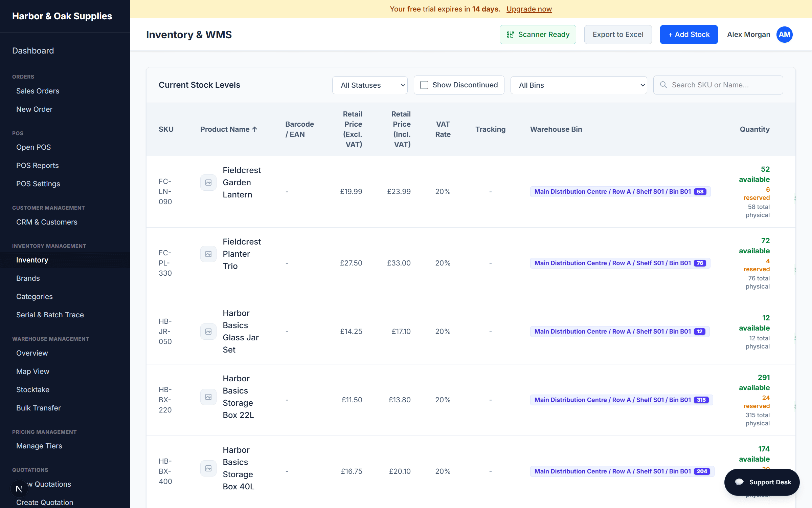Viewport: 812px width, 508px height.
Task: Click bin badge for Glass Jar Set
Action: 620,331
